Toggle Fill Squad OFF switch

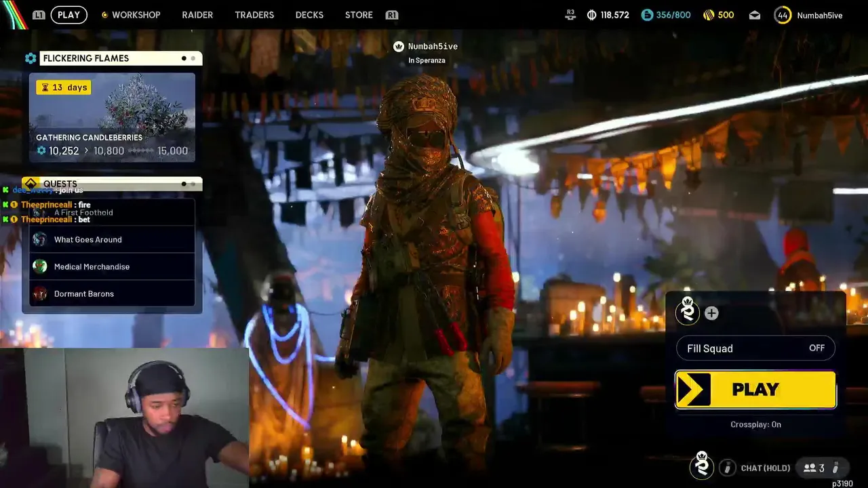(755, 348)
